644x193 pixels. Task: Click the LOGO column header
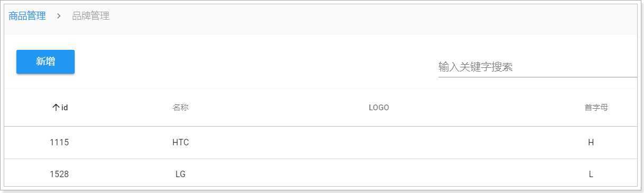point(379,108)
